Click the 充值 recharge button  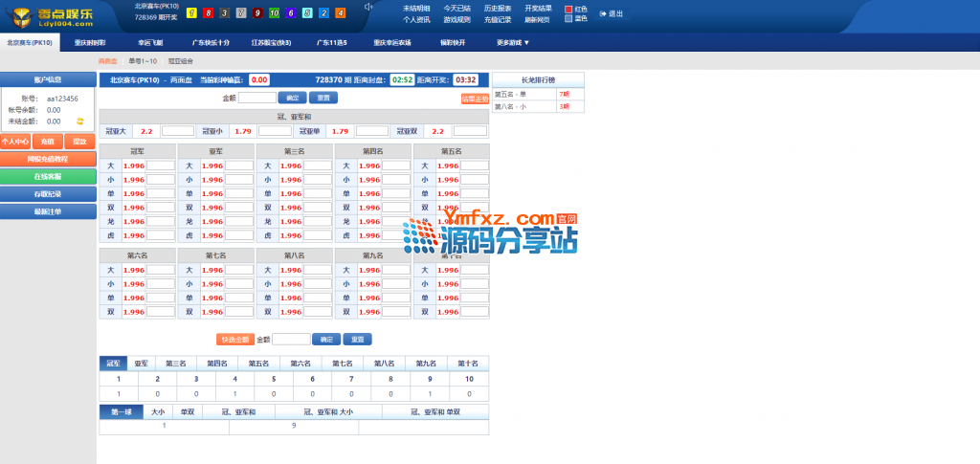48,142
